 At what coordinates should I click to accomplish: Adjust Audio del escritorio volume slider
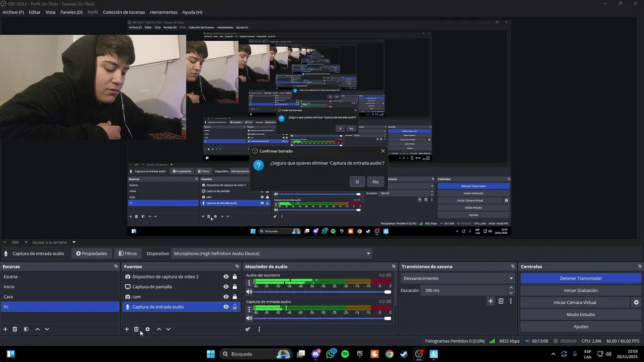point(323,292)
